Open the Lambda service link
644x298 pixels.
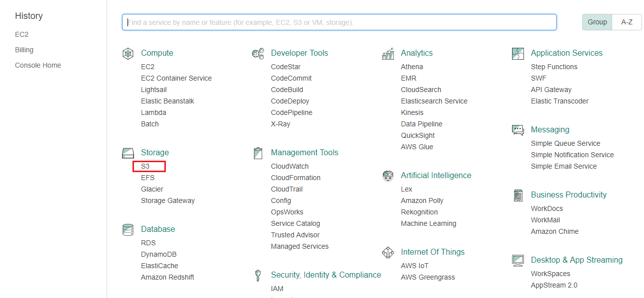[x=153, y=113]
